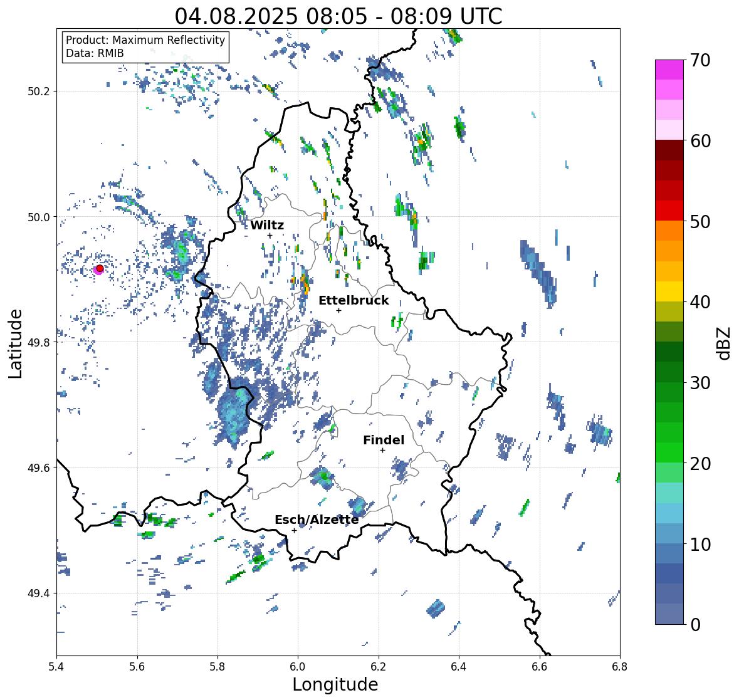Click the Ettelbruck city label
Screen dimensions: 739x700
(x=354, y=300)
